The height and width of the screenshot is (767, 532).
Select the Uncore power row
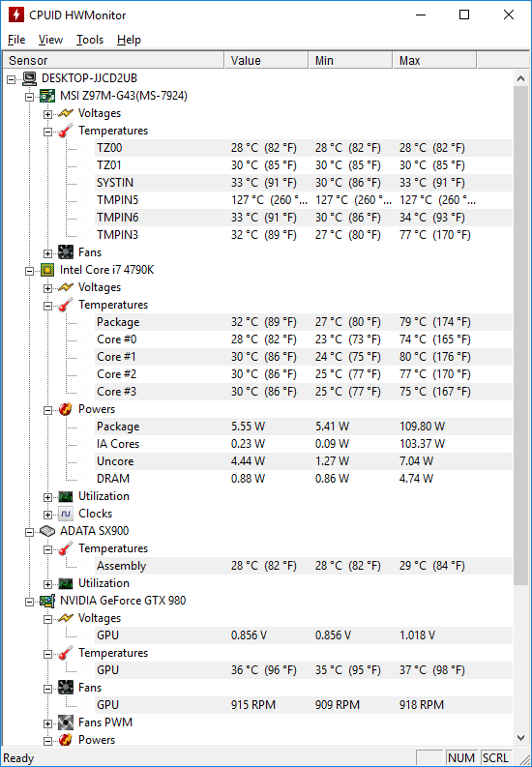click(303, 461)
